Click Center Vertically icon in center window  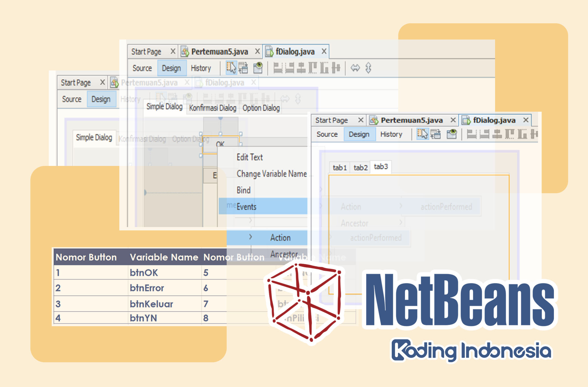coord(336,68)
